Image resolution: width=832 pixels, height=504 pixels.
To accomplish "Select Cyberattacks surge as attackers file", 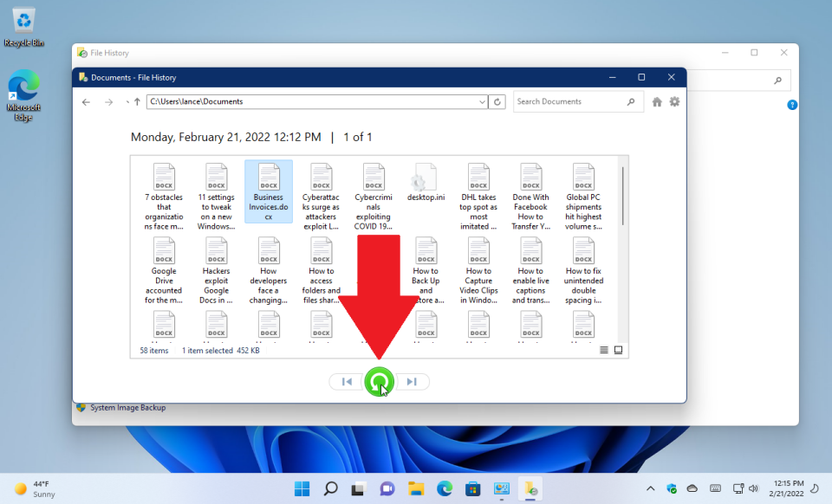I will point(321,197).
